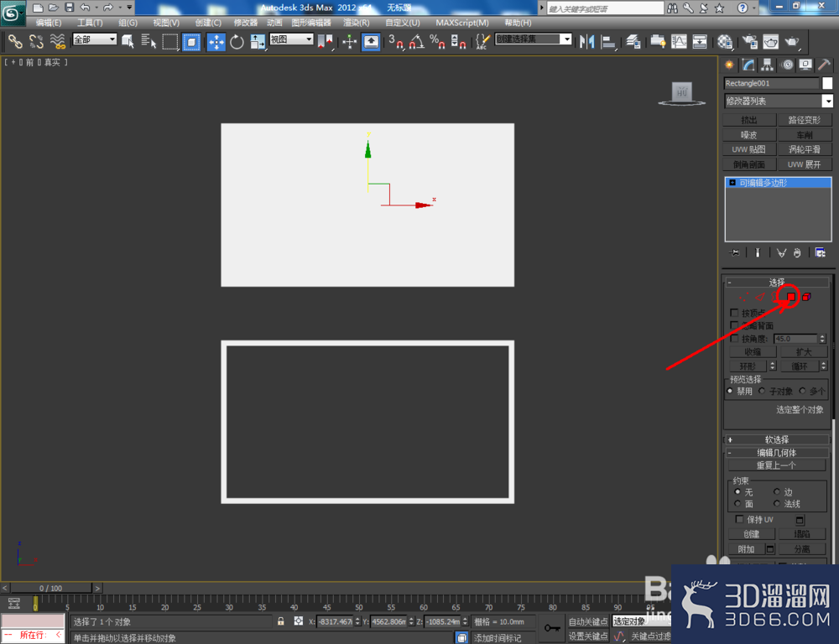Toggle the Window/Crossing selection mode
Image resolution: width=839 pixels, height=644 pixels.
[191, 42]
